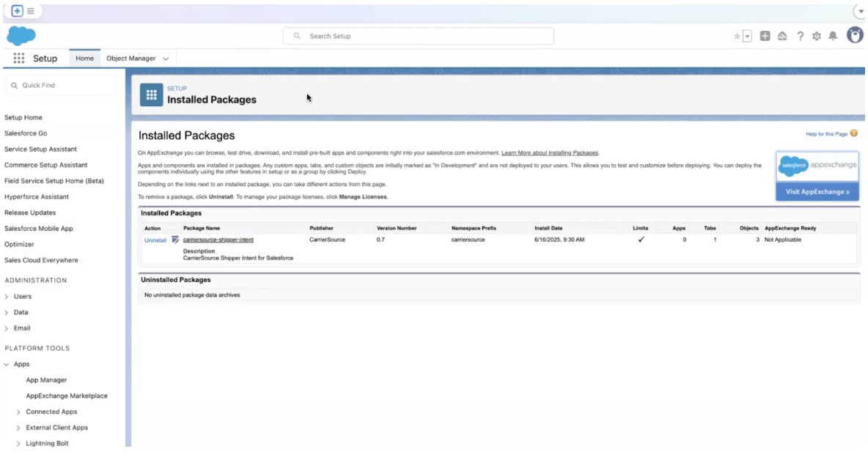The height and width of the screenshot is (460, 868).
Task: Click the version number 0.7 cell
Action: click(x=381, y=240)
